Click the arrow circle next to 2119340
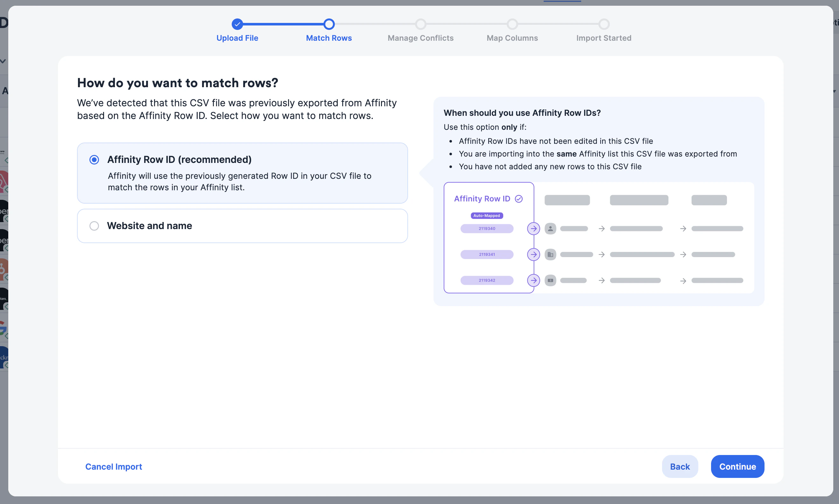Image resolution: width=839 pixels, height=504 pixels. tap(534, 228)
